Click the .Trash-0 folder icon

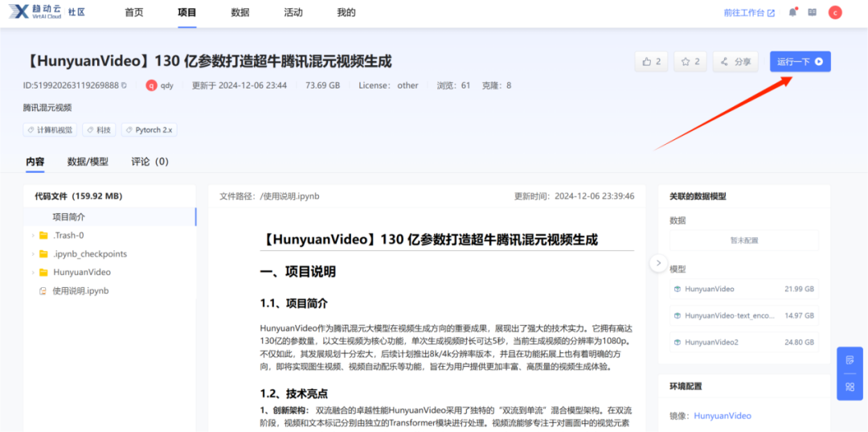[43, 236]
